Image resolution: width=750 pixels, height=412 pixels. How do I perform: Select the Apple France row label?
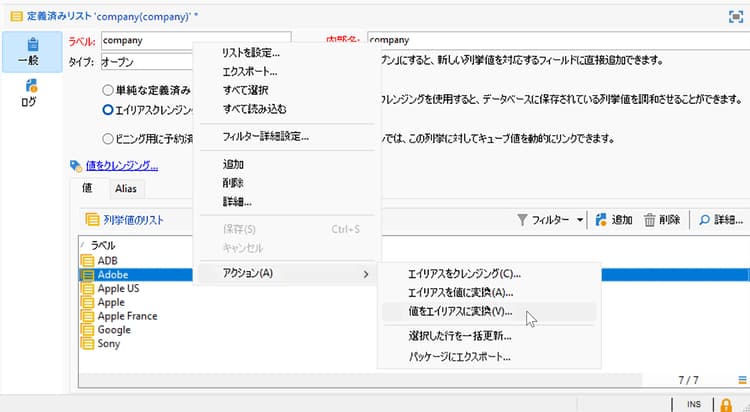(x=128, y=316)
